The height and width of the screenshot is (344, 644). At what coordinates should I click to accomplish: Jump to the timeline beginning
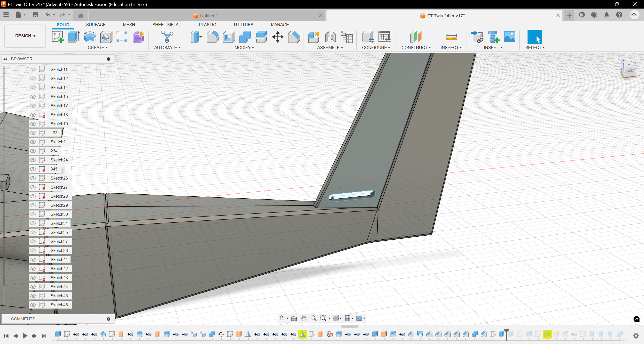pos(6,335)
